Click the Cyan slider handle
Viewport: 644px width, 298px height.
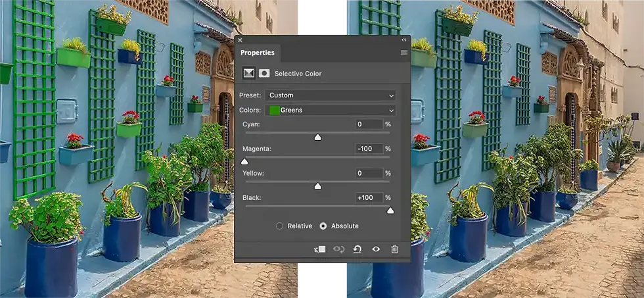[317, 137]
